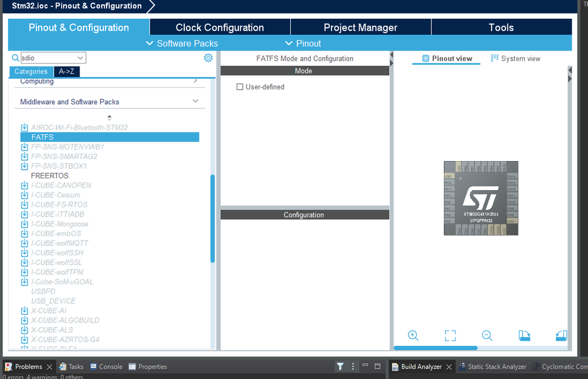Switch to the Project Manager tab
The height and width of the screenshot is (379, 588).
tap(360, 28)
